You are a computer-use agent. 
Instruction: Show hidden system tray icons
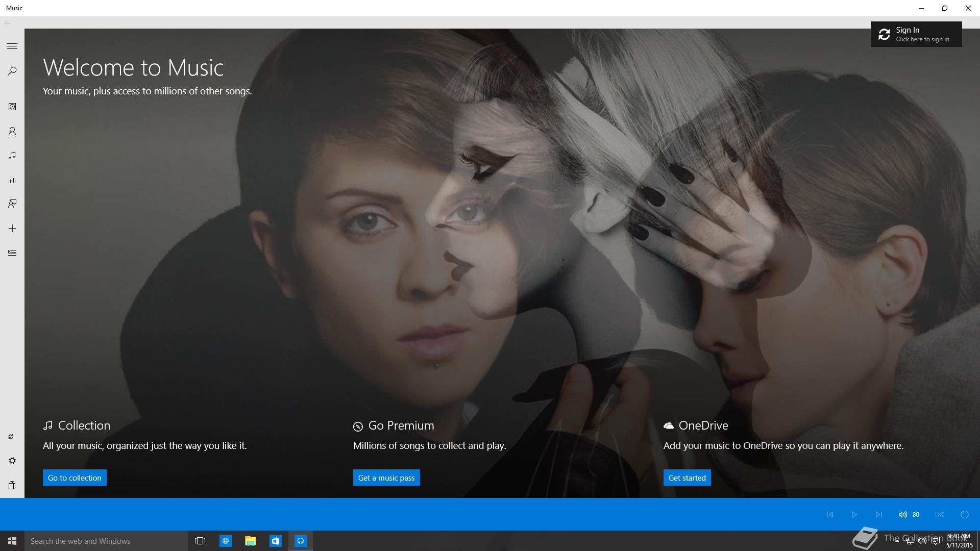[x=897, y=541]
